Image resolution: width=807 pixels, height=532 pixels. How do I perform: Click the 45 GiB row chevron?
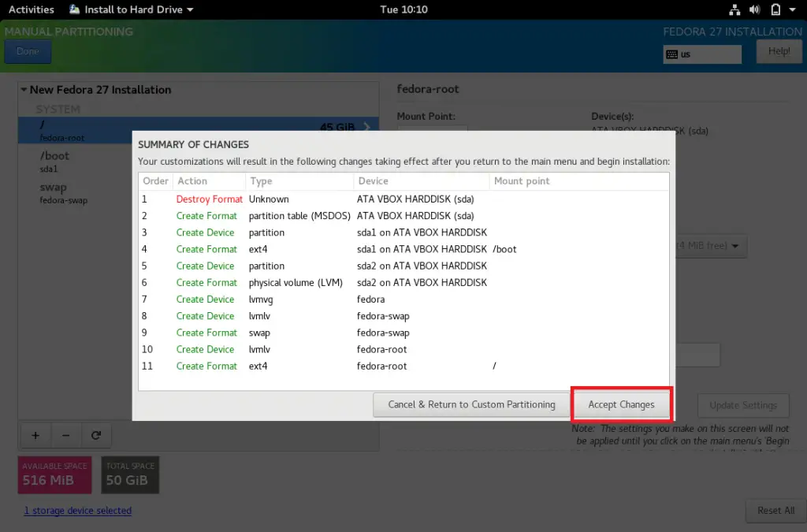[366, 127]
